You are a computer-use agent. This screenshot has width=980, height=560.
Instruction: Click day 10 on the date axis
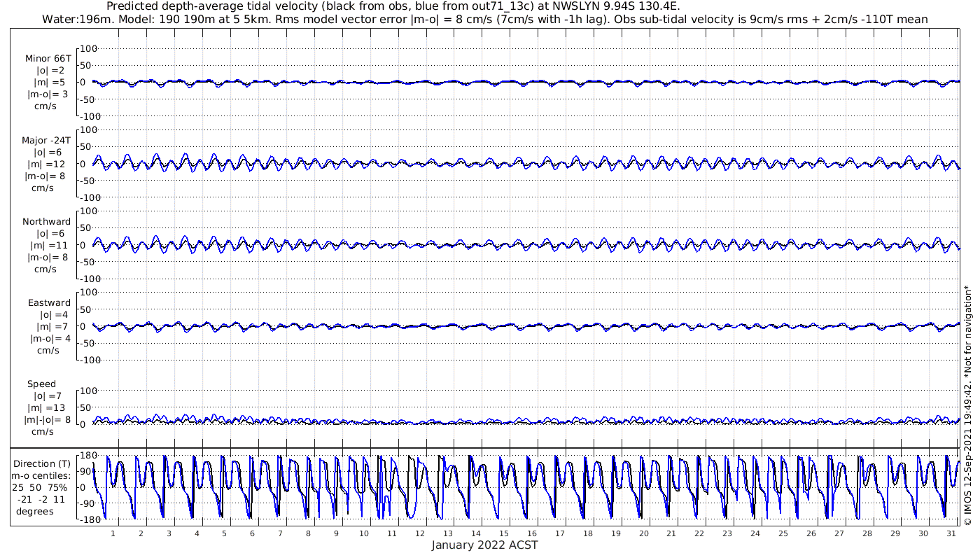click(x=364, y=533)
